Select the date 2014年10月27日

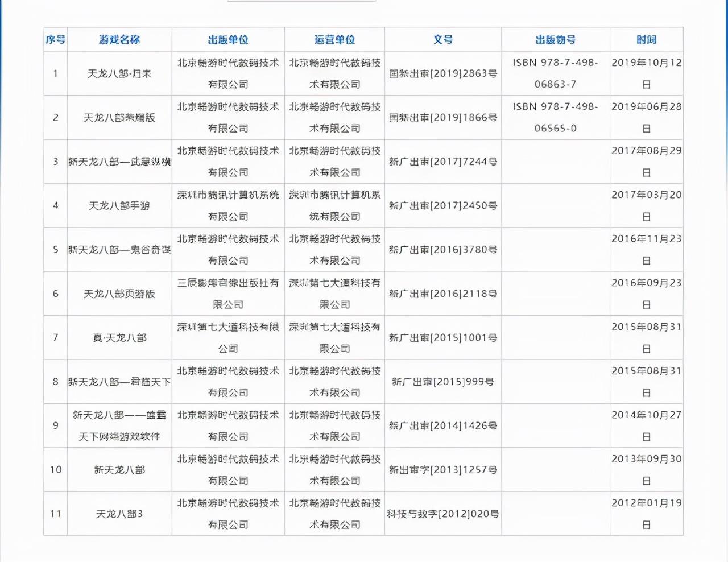point(647,426)
